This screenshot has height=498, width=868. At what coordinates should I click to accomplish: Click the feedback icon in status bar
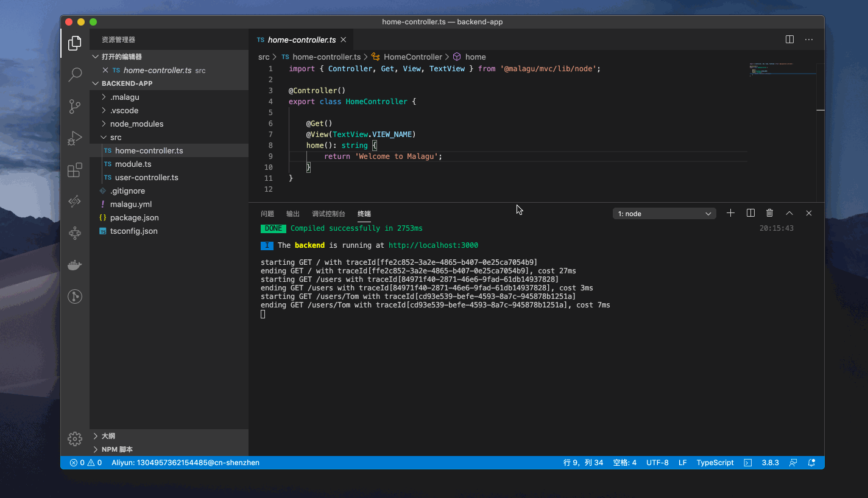click(793, 463)
